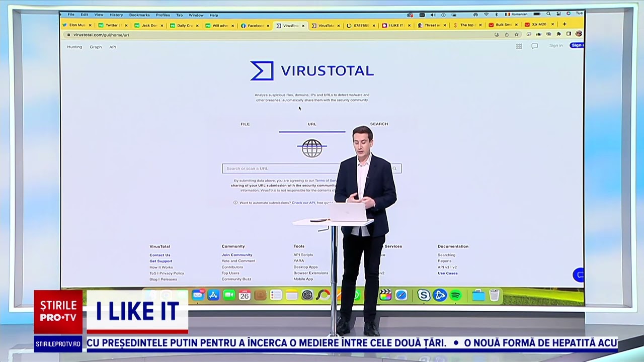
Task: Open the Graph link in header
Action: coord(96,47)
